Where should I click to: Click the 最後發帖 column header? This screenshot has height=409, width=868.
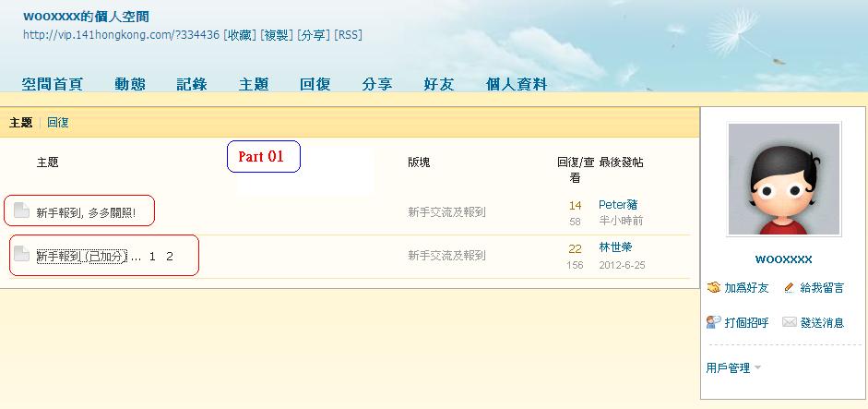pos(621,162)
